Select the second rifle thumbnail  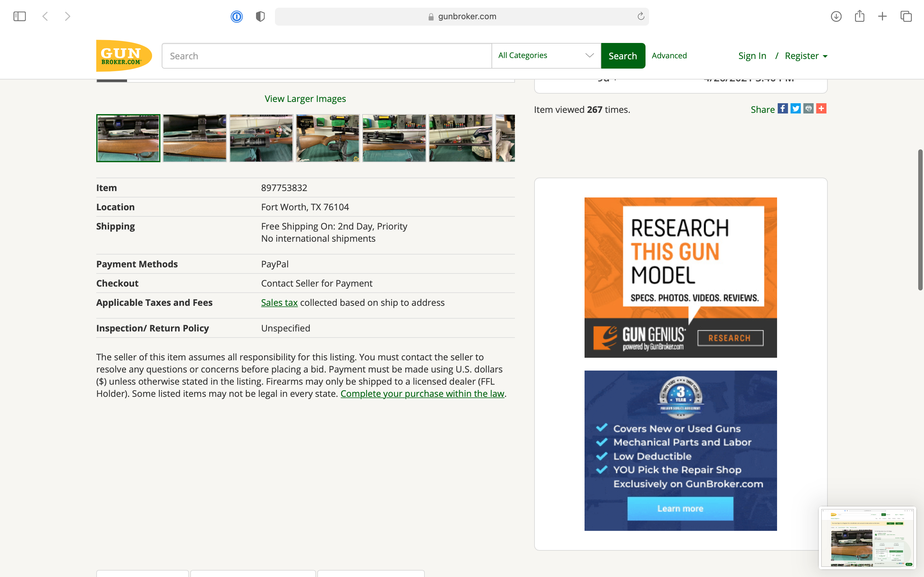tap(195, 138)
